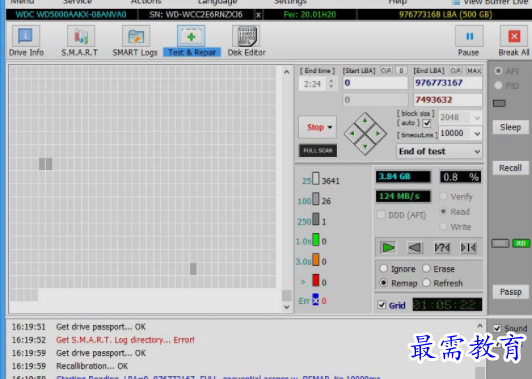Toggle the block size auto checkbox
Image resolution: width=532 pixels, height=379 pixels.
[x=427, y=123]
